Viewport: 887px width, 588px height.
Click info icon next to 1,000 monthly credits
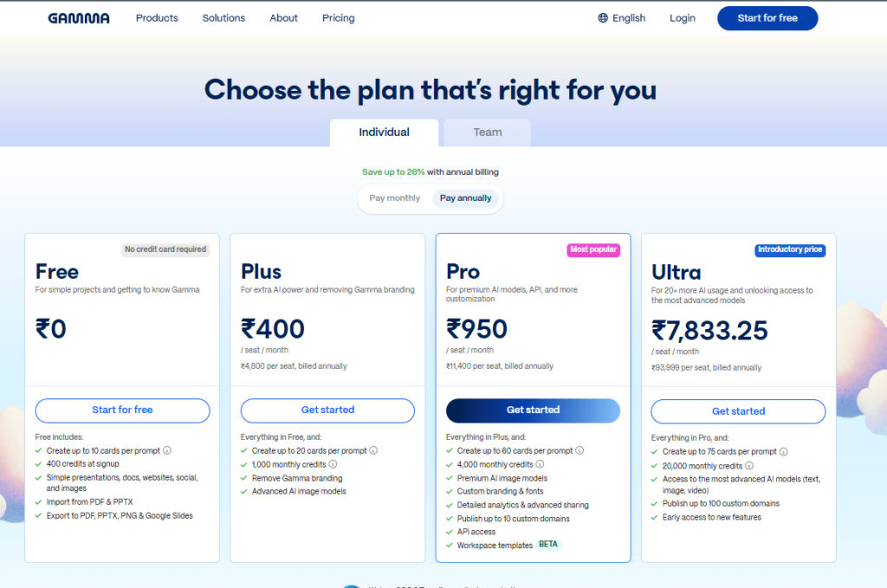pyautogui.click(x=333, y=464)
